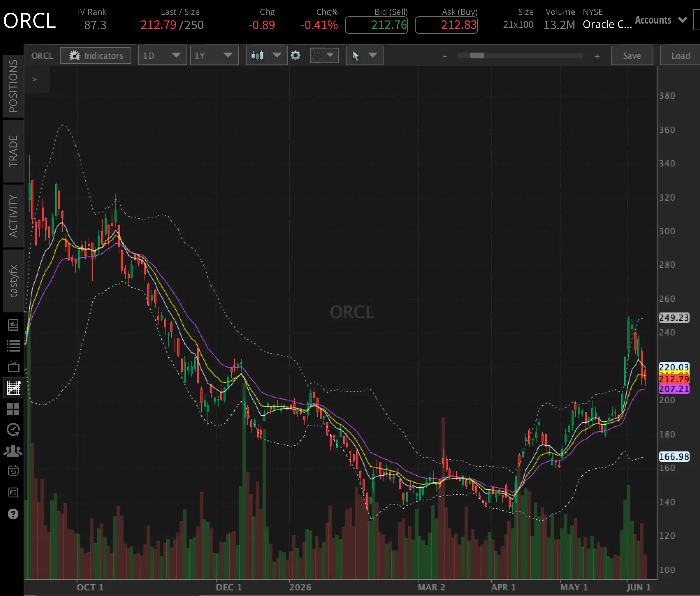Click the Oracle C... company name
Screen dimensions: 700x596
(607, 24)
